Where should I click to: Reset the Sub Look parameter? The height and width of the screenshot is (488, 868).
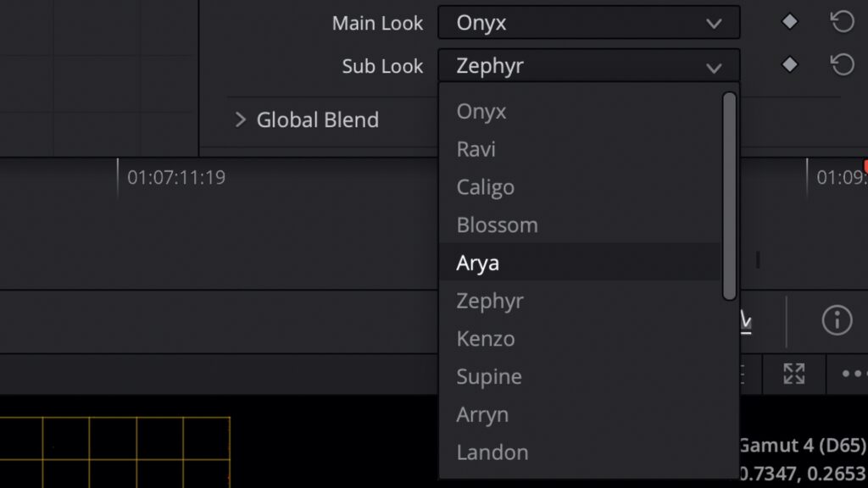click(x=842, y=64)
